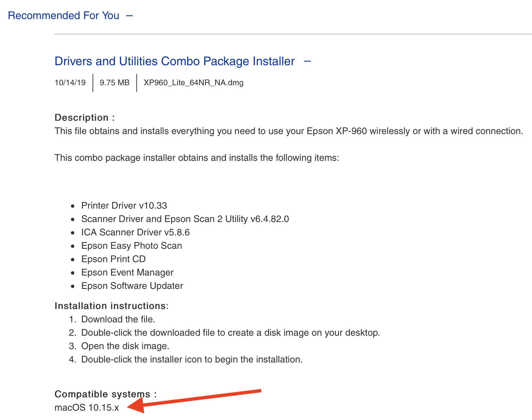Click the Epson Print CD item
The width and height of the screenshot is (532, 420).
[x=113, y=259]
